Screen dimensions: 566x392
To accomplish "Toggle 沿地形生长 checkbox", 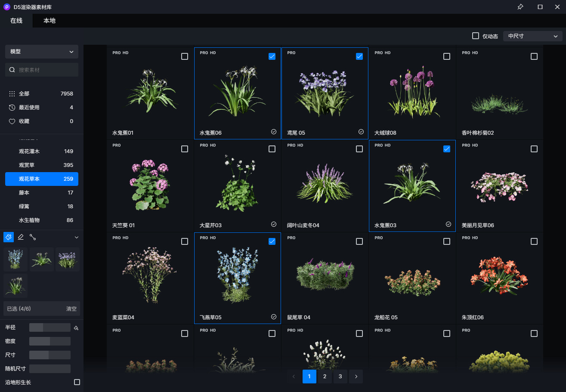I will (x=77, y=382).
